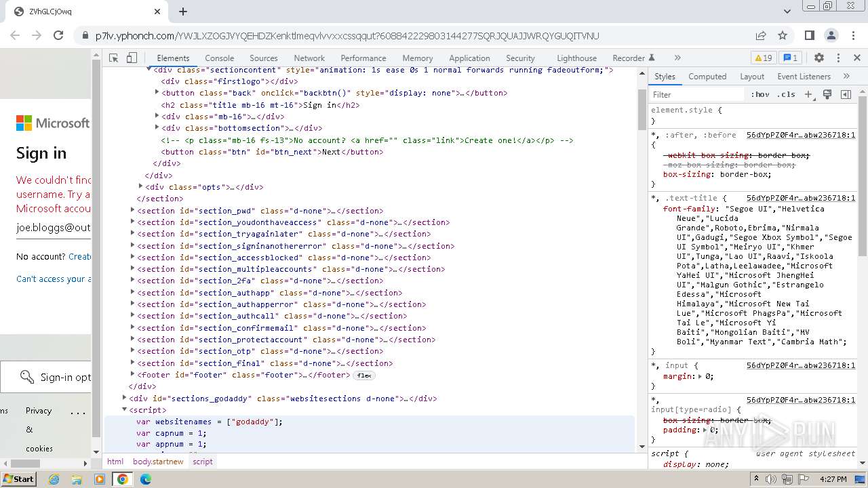Go back in Chrome history

(16, 36)
